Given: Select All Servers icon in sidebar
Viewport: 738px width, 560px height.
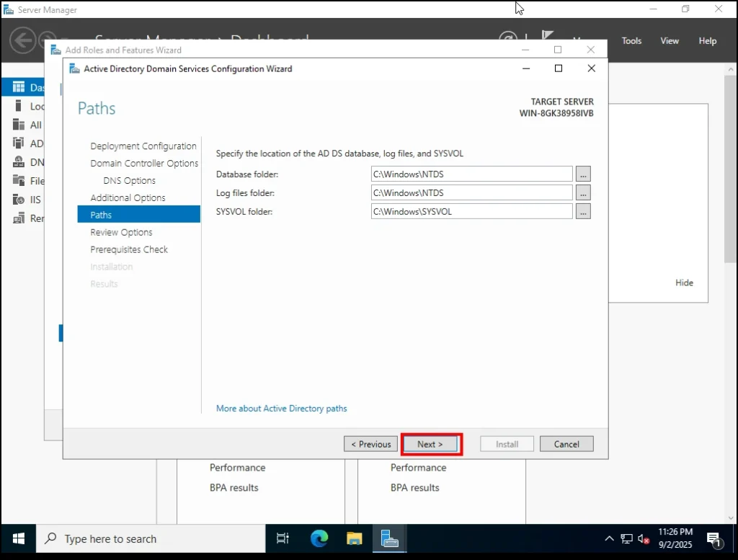Looking at the screenshot, I should (x=18, y=125).
